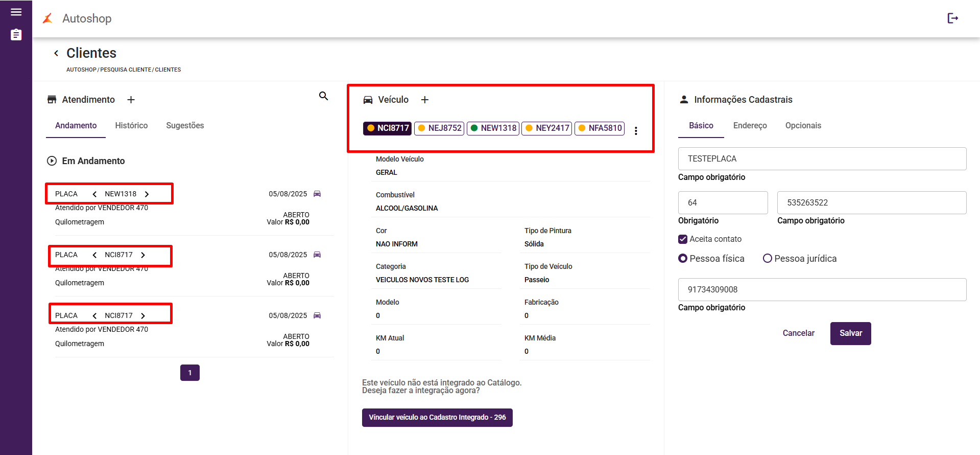The image size is (980, 455).
Task: Select the green-dot NEW1318 plate chip
Action: (493, 128)
